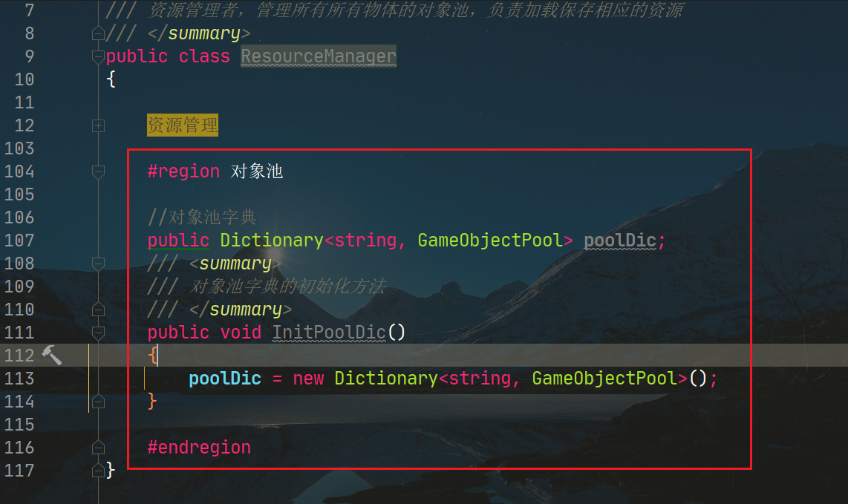Click GameObjectPool type in the field declaration

pos(495,240)
